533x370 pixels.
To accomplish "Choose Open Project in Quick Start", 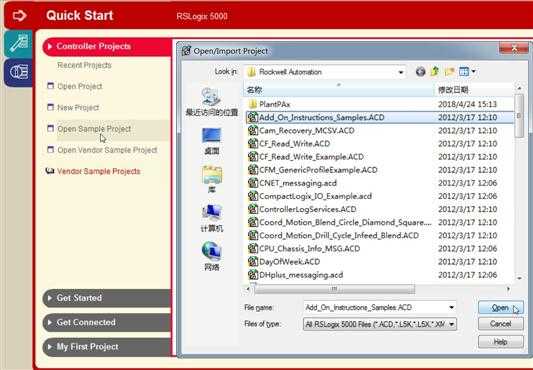I will [x=80, y=86].
